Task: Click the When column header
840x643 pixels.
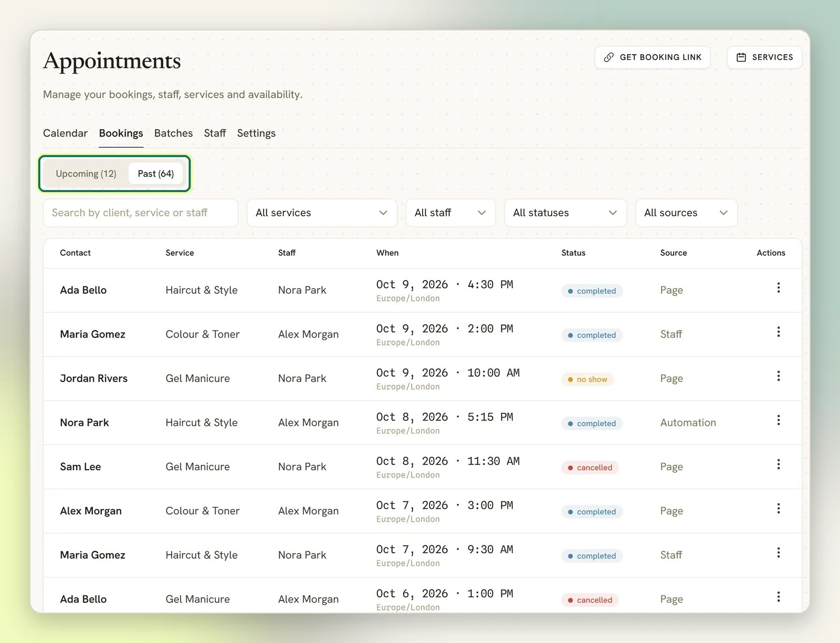Action: click(x=387, y=253)
